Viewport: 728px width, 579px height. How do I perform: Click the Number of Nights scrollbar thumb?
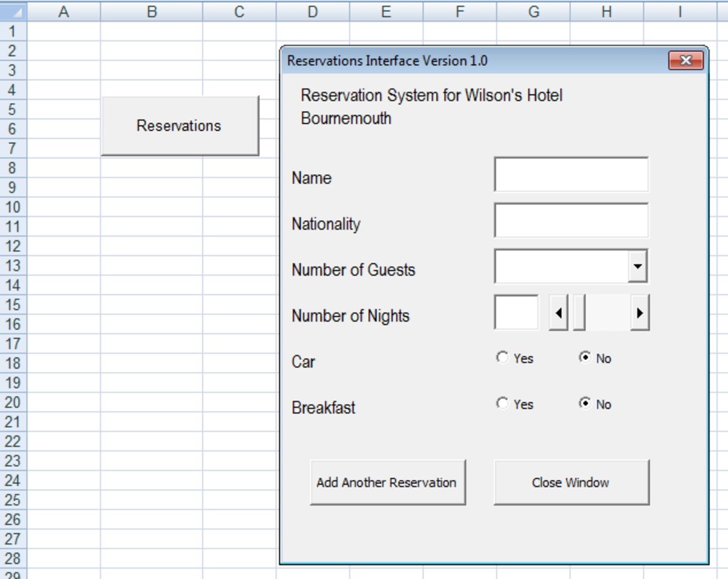click(x=579, y=313)
